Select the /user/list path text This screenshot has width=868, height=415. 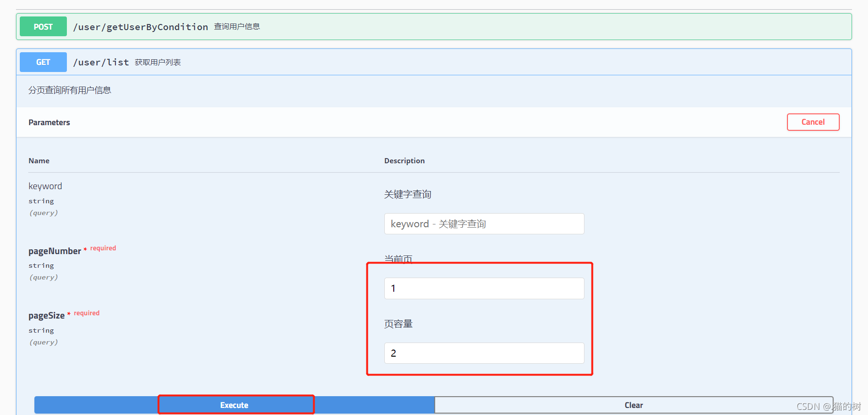pyautogui.click(x=101, y=62)
